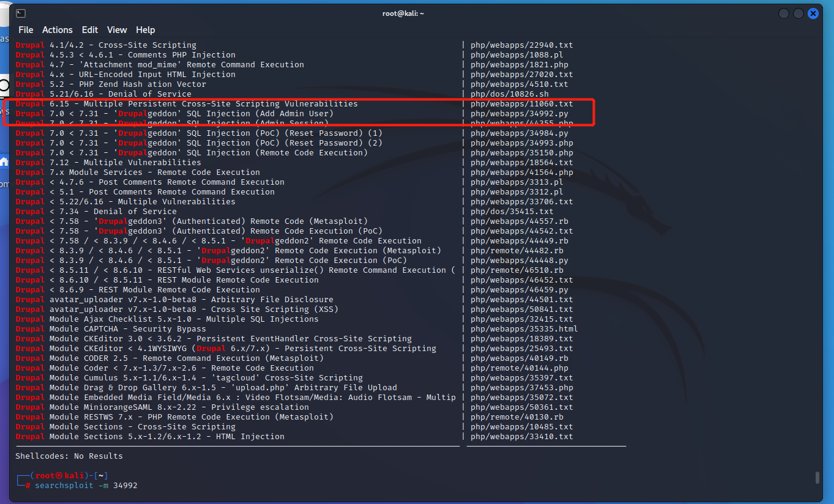The width and height of the screenshot is (834, 504).
Task: Minimize the terminal window
Action: [784, 13]
